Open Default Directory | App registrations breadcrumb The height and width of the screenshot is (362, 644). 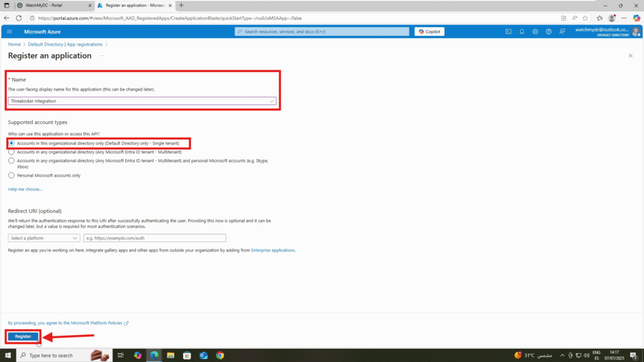(x=65, y=45)
